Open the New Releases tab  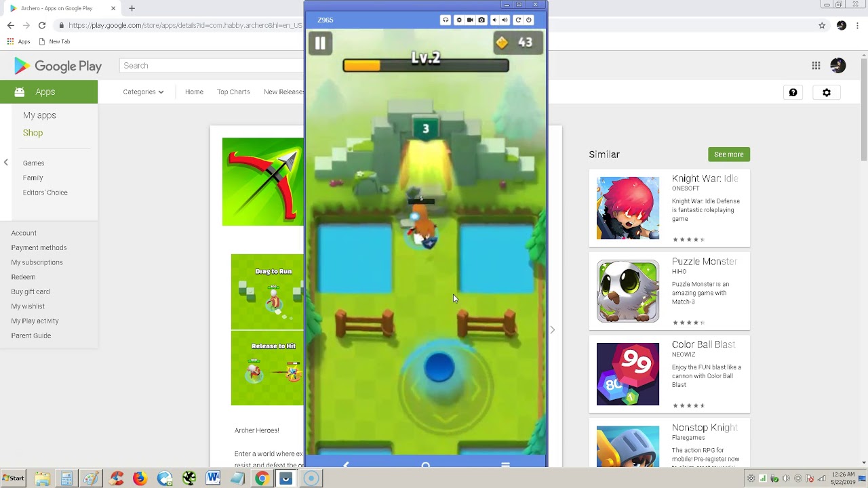click(283, 92)
